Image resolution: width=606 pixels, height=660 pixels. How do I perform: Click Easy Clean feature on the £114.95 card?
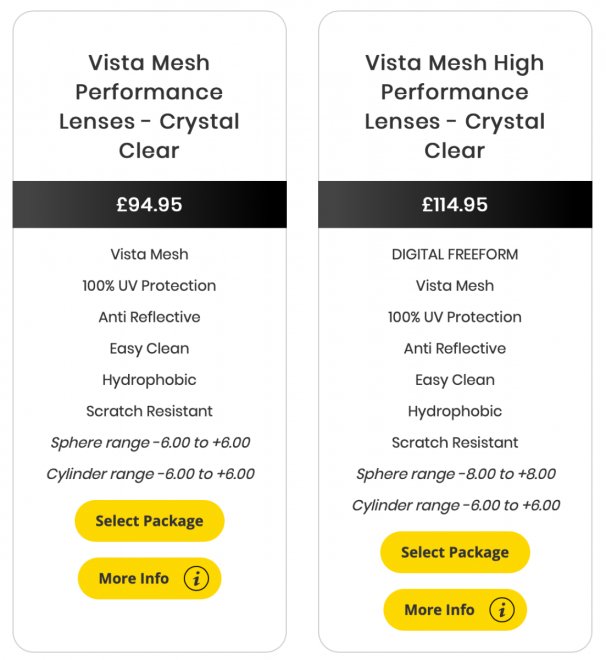455,380
